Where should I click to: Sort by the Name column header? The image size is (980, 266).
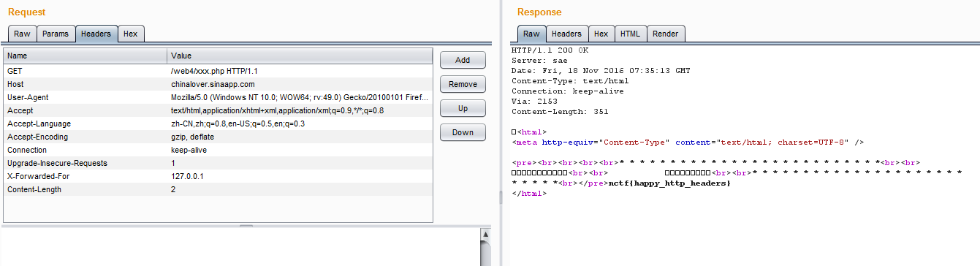click(x=86, y=56)
